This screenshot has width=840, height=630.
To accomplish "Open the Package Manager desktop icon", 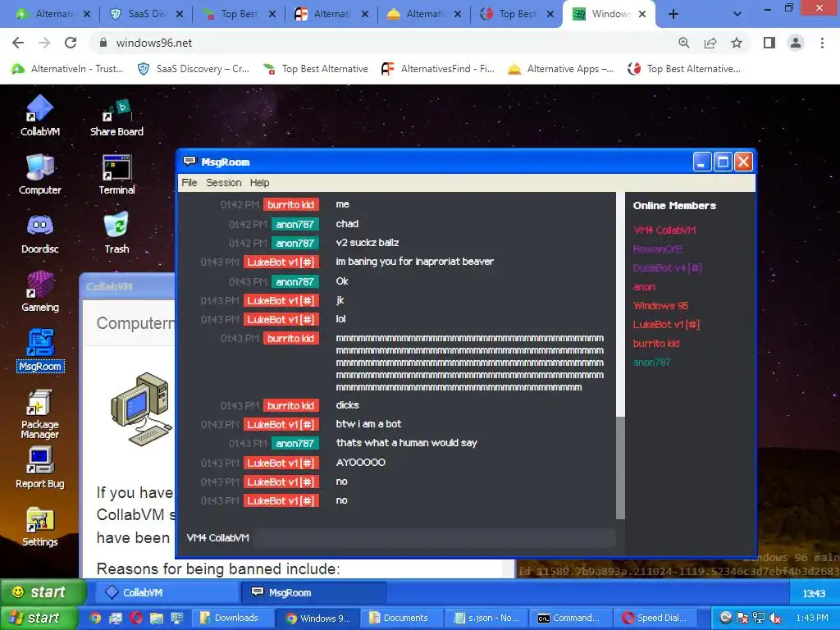I will coord(39,414).
